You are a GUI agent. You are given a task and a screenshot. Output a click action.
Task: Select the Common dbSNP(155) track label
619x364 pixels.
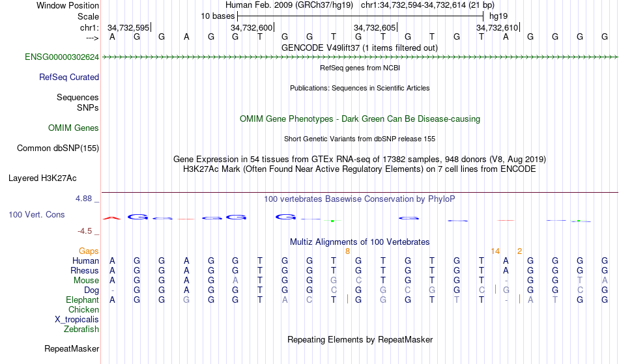(x=58, y=148)
